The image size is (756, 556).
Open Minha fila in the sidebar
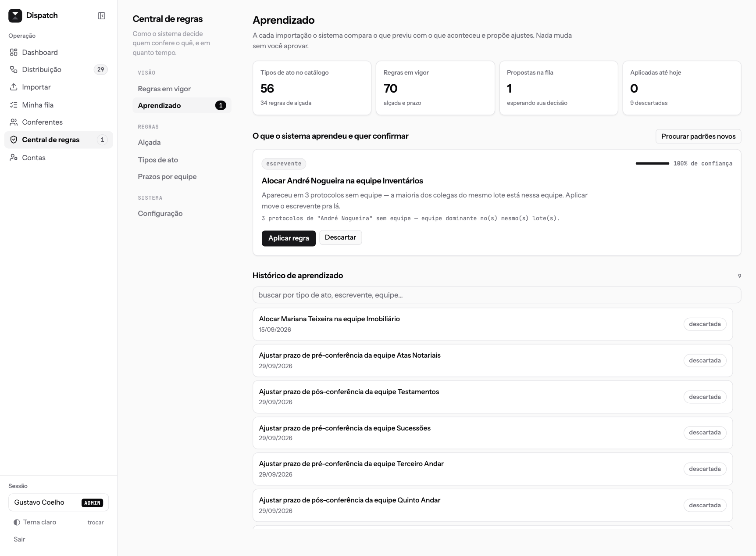59,105
